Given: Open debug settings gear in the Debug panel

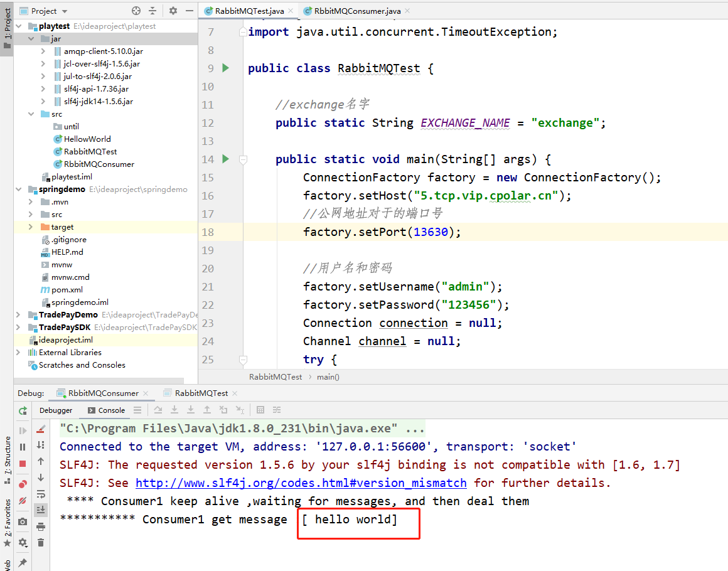Looking at the screenshot, I should pos(23,542).
